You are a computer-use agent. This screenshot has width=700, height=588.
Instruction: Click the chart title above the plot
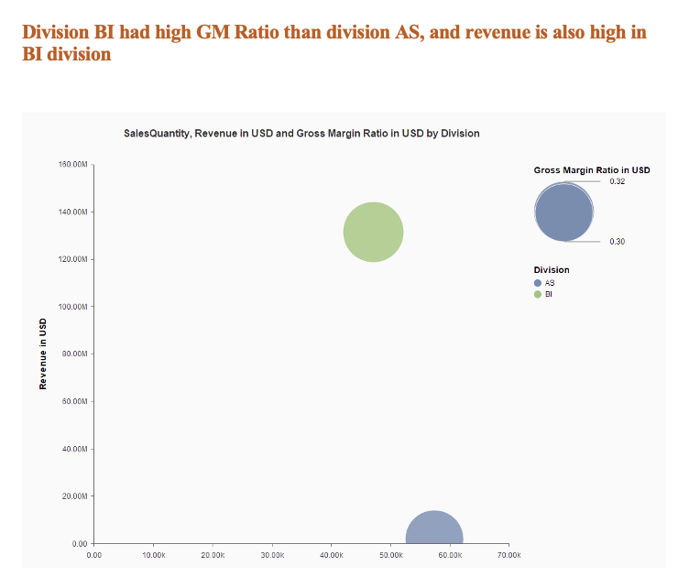[x=301, y=134]
